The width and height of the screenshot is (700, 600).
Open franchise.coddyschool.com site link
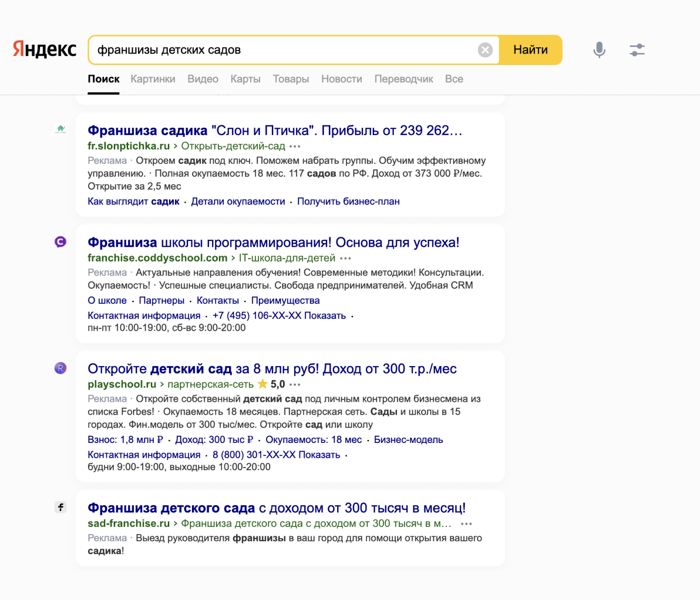click(157, 258)
